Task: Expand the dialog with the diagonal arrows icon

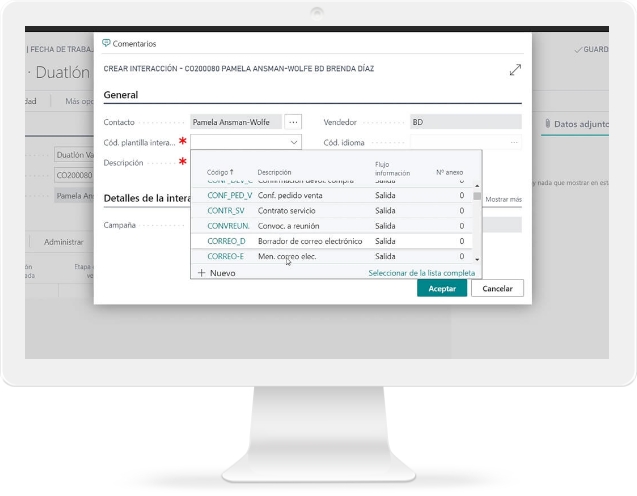Action: point(515,70)
